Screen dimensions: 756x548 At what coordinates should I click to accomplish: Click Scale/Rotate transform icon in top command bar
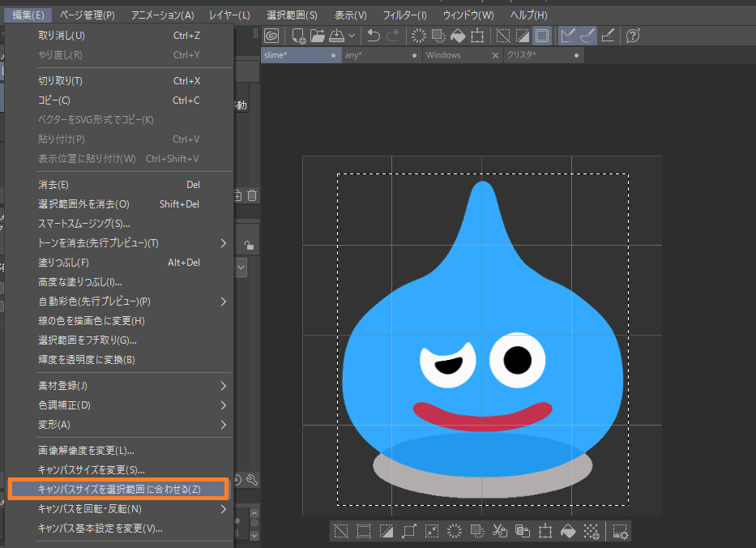tap(477, 36)
